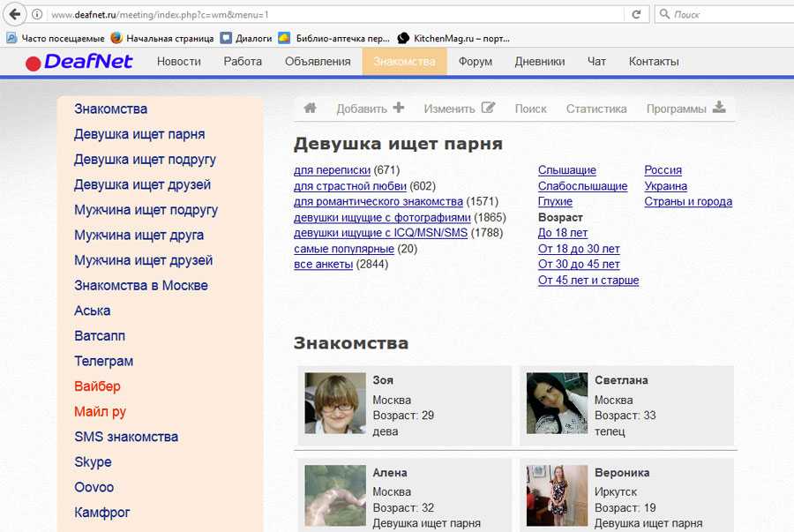Click the plus icon next to Добавить
The height and width of the screenshot is (532, 794).
click(399, 108)
